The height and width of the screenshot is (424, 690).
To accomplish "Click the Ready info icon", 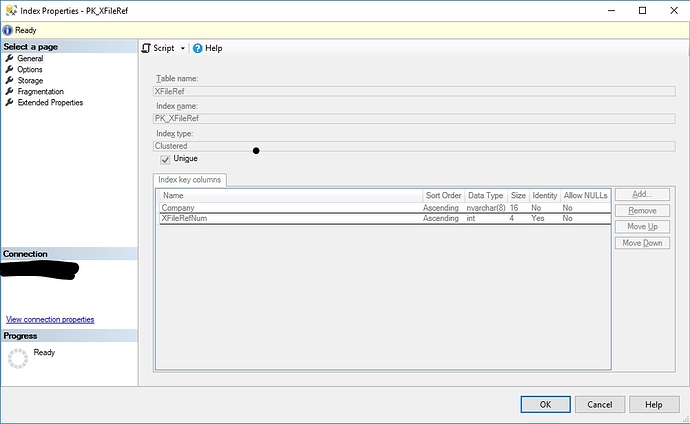I will [x=7, y=30].
